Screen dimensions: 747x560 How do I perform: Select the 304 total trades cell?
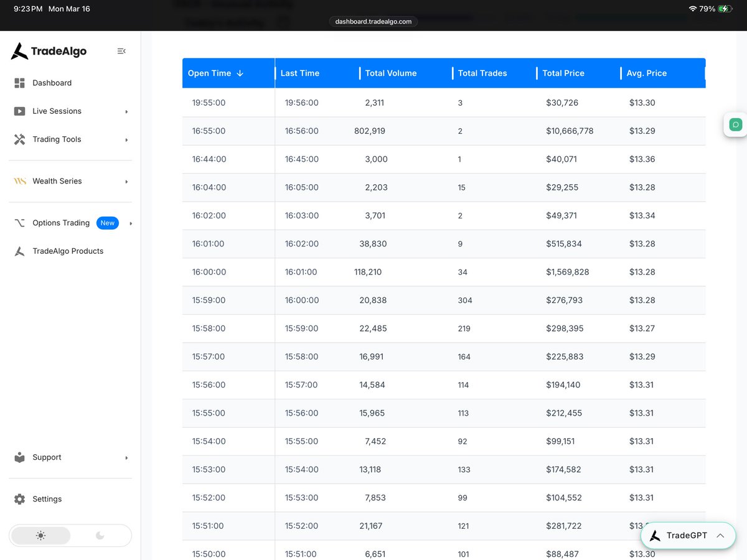click(465, 301)
